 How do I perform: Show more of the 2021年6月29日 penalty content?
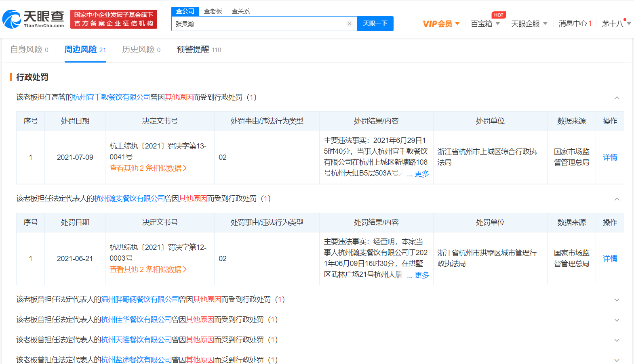coord(422,174)
